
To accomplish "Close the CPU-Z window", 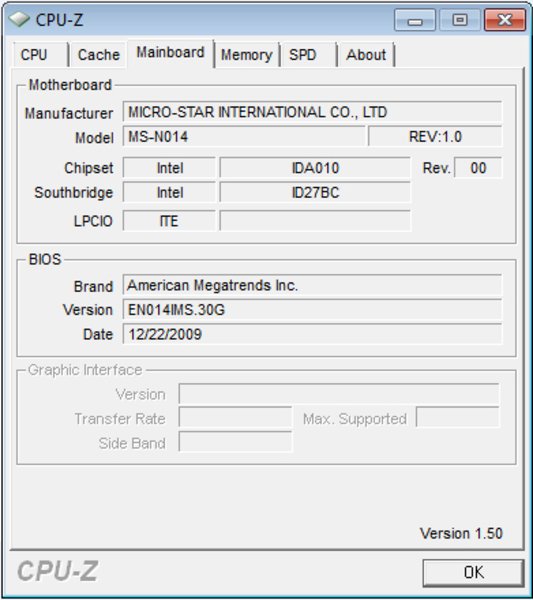I will coord(505,20).
